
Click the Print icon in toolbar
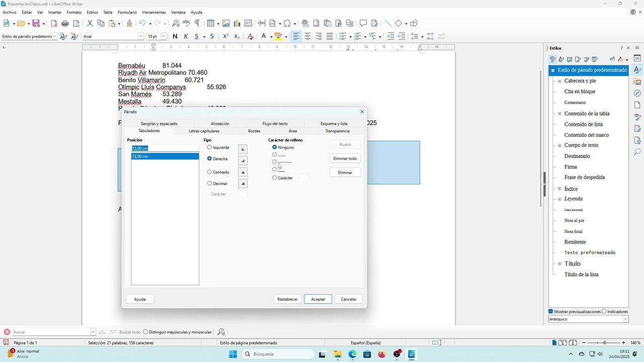click(x=65, y=23)
